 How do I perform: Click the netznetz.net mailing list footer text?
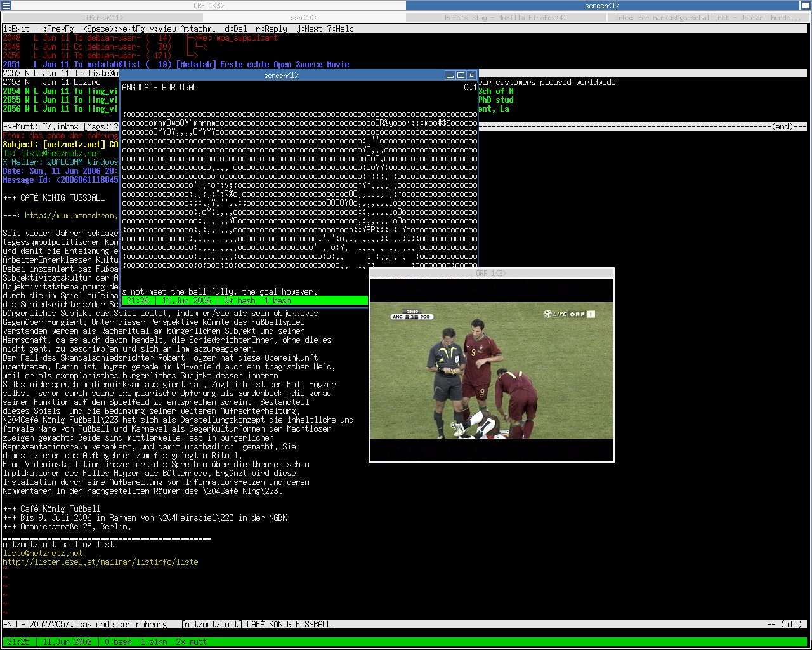coord(58,544)
